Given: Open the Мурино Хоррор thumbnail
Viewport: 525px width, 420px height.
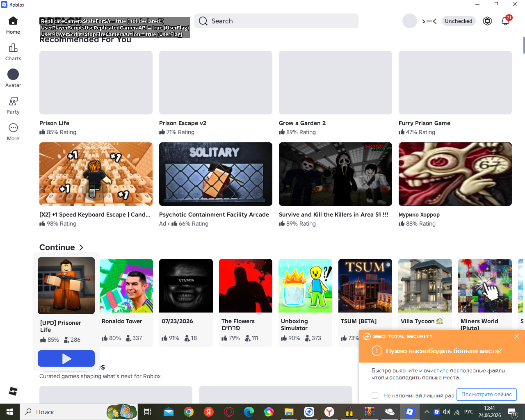Looking at the screenshot, I should [x=455, y=174].
